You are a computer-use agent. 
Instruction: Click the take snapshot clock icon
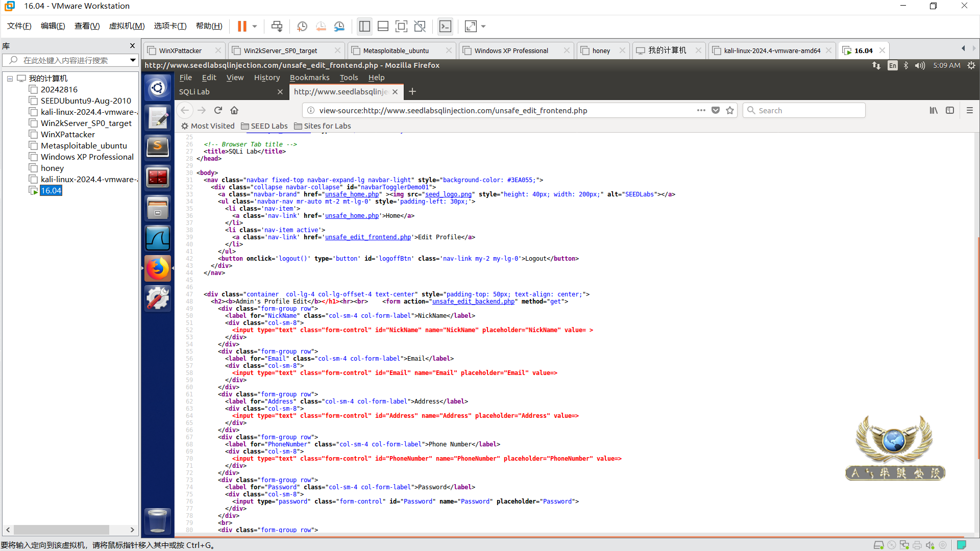[x=302, y=26]
